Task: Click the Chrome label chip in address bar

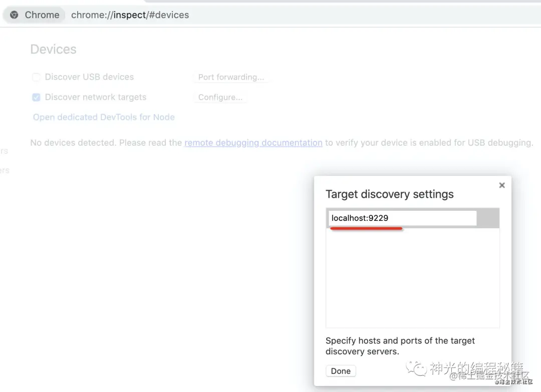Action: tap(35, 15)
